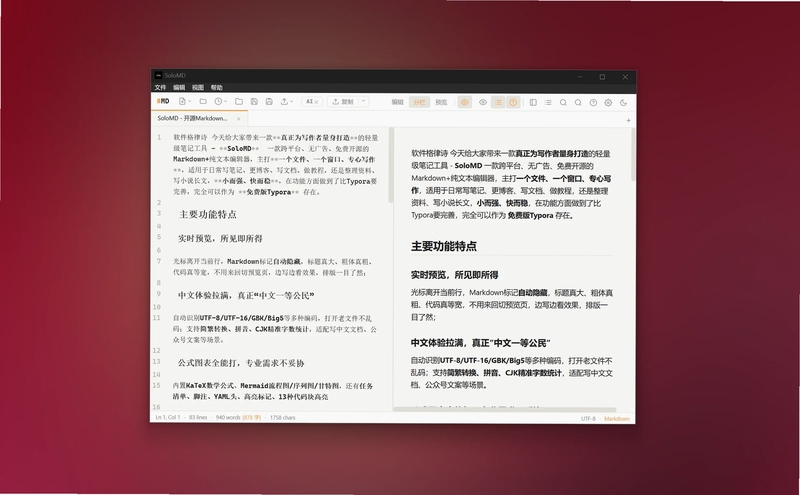Switch to 编辑 view mode button
The width and height of the screenshot is (800, 495).
pyautogui.click(x=397, y=102)
